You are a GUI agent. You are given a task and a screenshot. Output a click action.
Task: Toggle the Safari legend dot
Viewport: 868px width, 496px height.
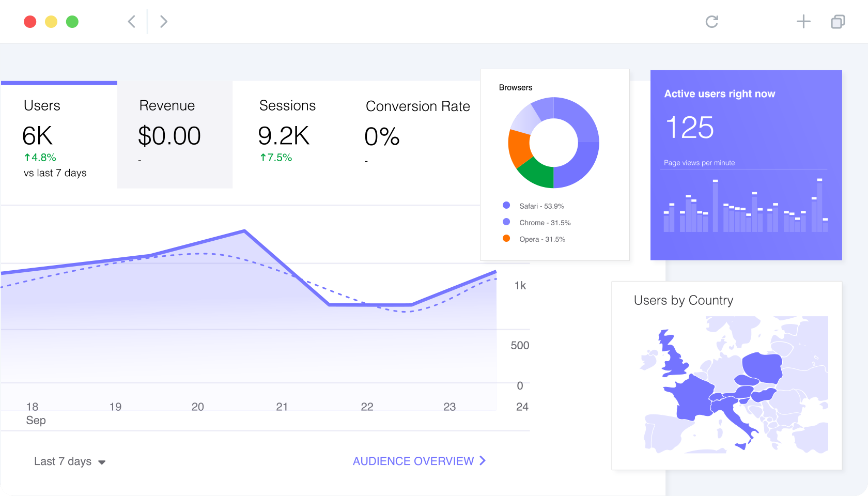tap(506, 205)
